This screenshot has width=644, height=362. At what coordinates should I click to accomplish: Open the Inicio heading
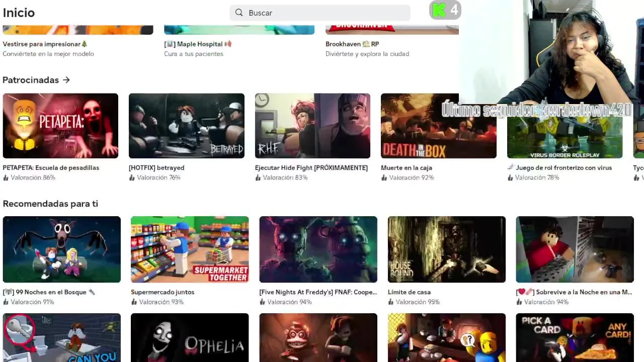pyautogui.click(x=19, y=13)
